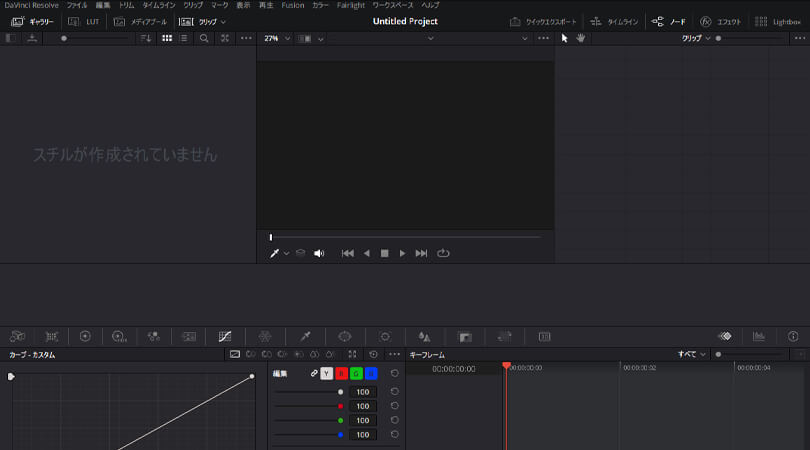The image size is (810, 450).
Task: Toggle the curve channel link icon
Action: (x=314, y=373)
